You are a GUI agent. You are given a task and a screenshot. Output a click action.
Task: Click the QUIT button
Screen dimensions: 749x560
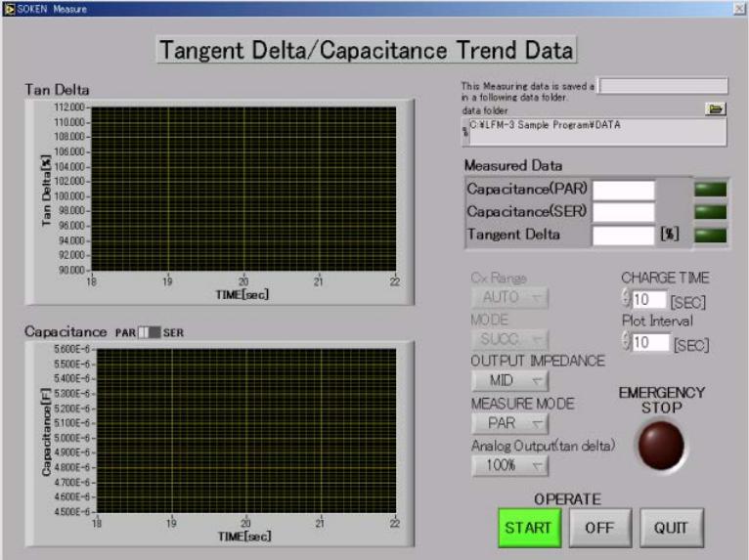click(671, 528)
